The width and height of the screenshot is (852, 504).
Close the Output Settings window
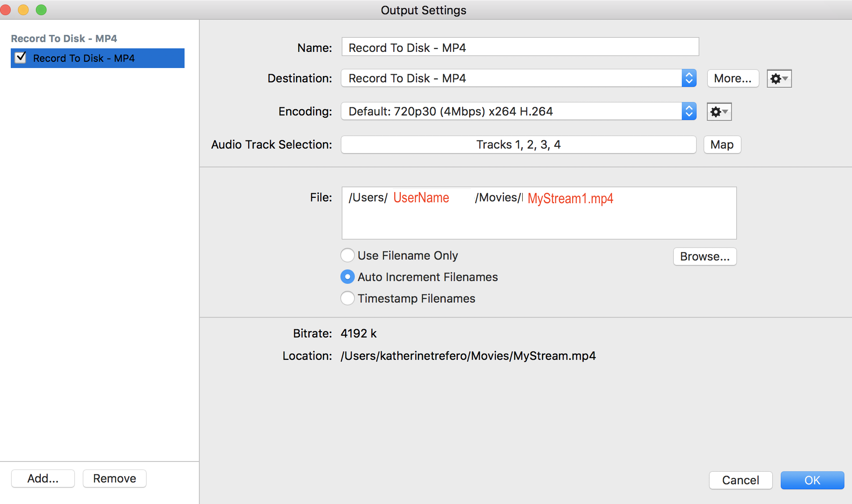[5, 10]
